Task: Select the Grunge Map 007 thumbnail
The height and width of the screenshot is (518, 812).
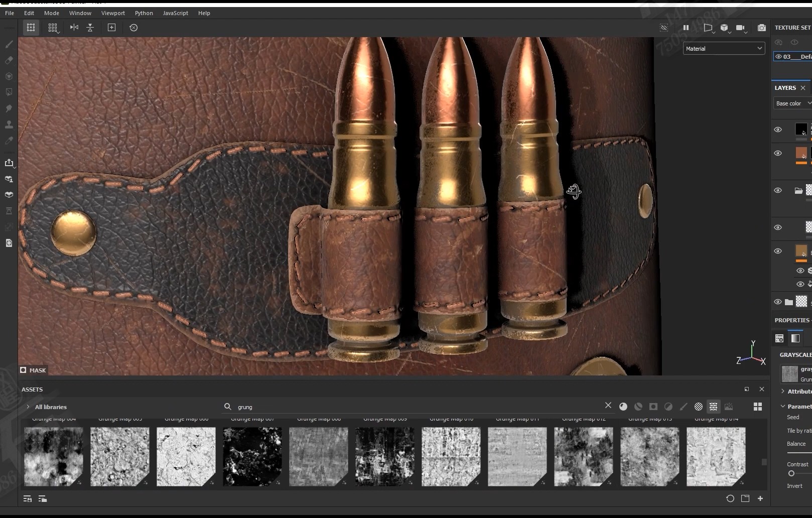Action: (x=252, y=456)
